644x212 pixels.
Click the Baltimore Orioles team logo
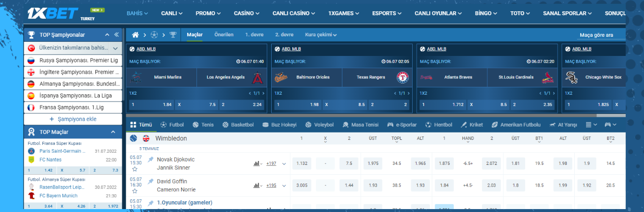point(281,78)
